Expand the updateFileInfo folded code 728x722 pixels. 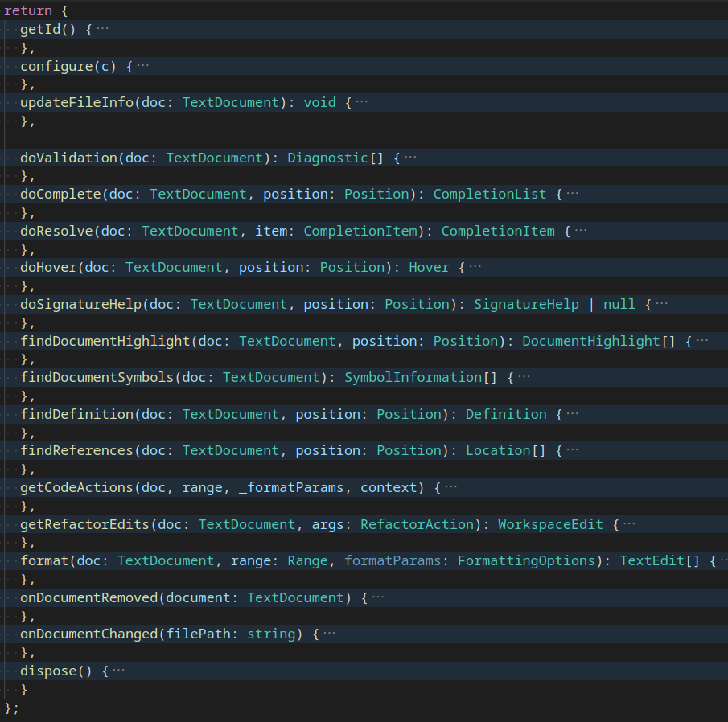pos(363,102)
